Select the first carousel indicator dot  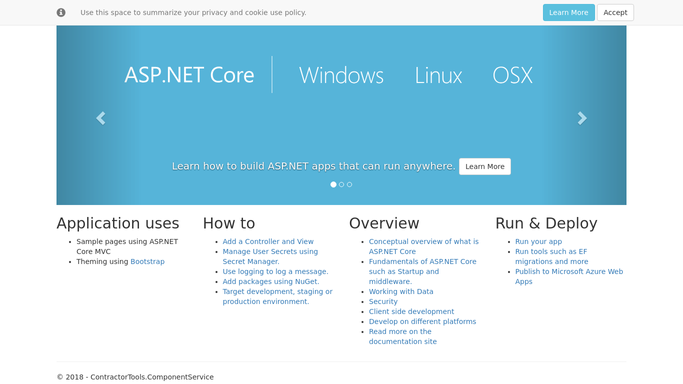tap(333, 185)
